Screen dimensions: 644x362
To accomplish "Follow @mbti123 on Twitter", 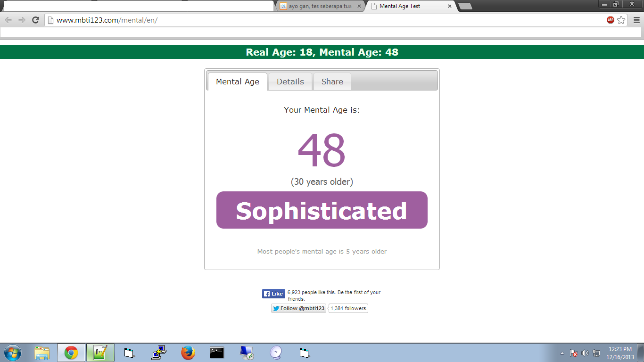I will point(298,308).
